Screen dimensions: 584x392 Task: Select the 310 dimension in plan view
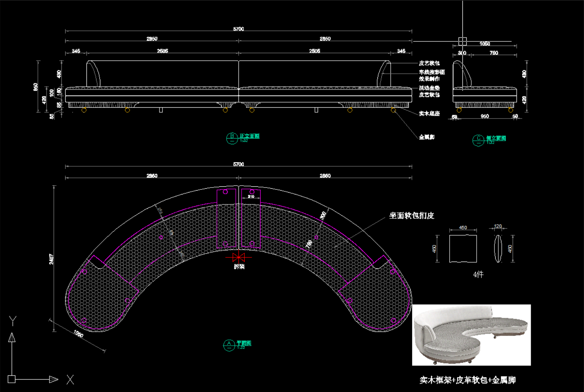pyautogui.click(x=251, y=197)
